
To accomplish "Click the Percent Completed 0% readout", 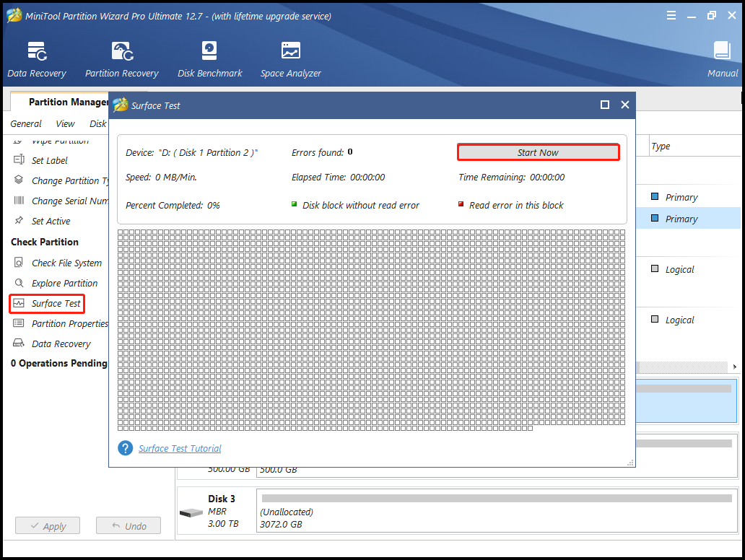I will (173, 205).
